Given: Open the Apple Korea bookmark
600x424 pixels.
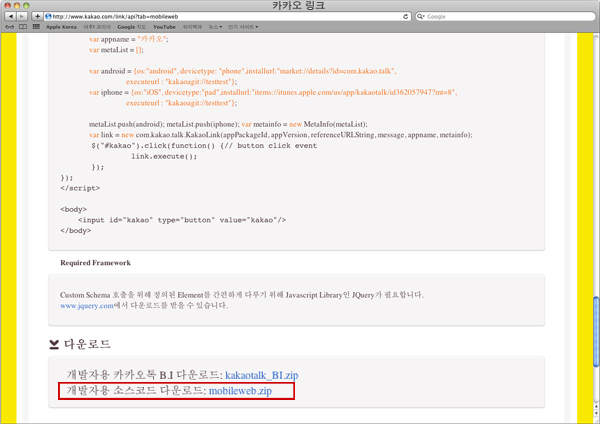Looking at the screenshot, I should point(61,27).
